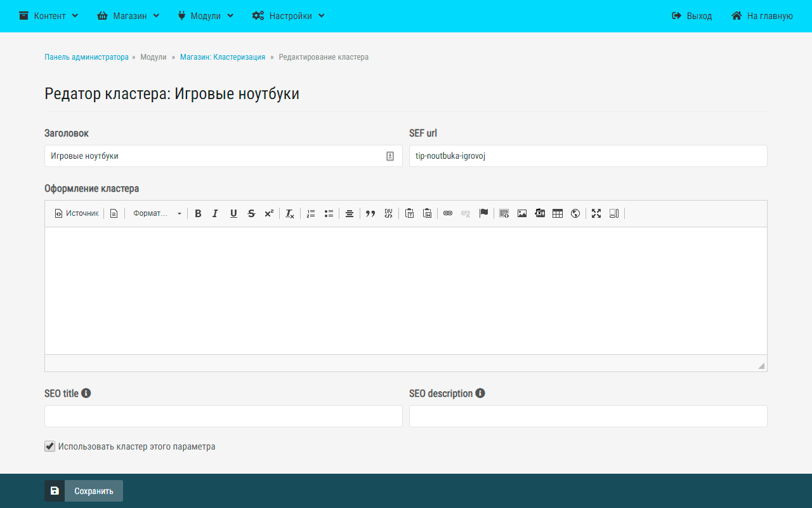Go to На главную home page
The width and height of the screenshot is (812, 508).
point(763,16)
